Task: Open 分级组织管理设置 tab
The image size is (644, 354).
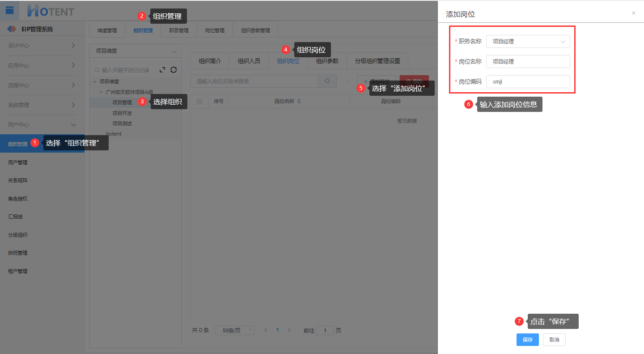Action: pyautogui.click(x=377, y=61)
